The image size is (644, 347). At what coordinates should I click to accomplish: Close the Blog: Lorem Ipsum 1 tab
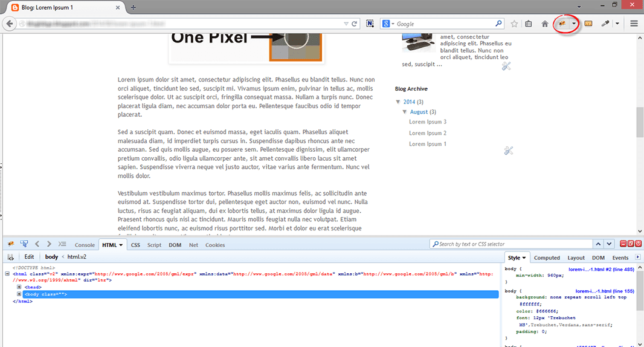click(117, 7)
